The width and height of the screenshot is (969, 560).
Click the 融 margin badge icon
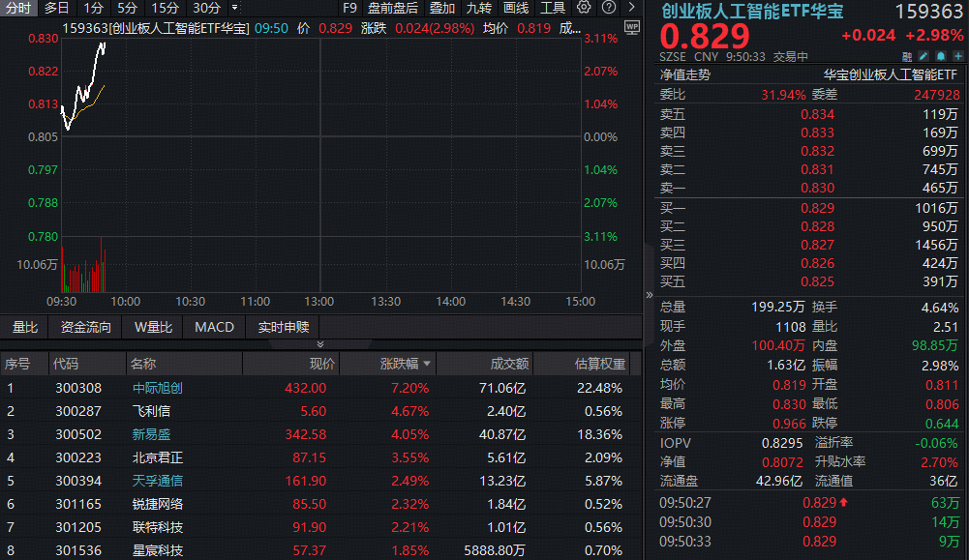(x=903, y=57)
